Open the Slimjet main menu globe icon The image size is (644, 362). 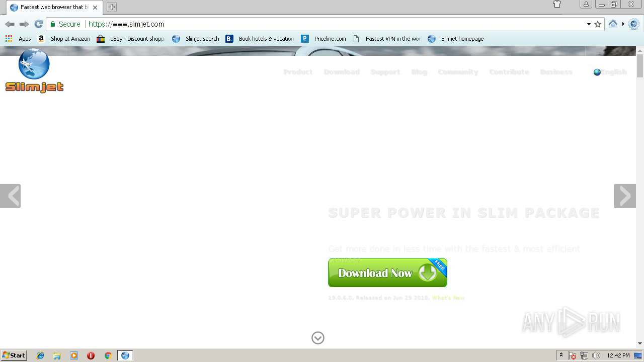point(634,24)
